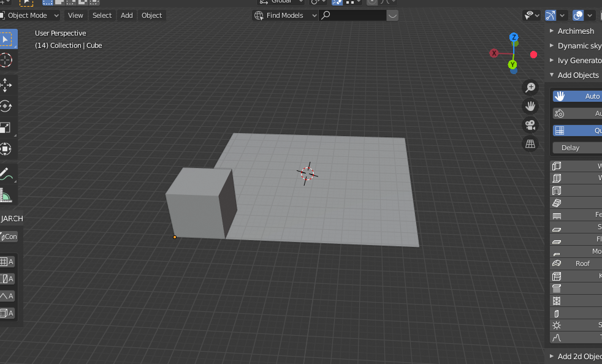Screen dimensions: 602x364
Task: Open selectability and visibility eye dropdown
Action: coord(532,15)
